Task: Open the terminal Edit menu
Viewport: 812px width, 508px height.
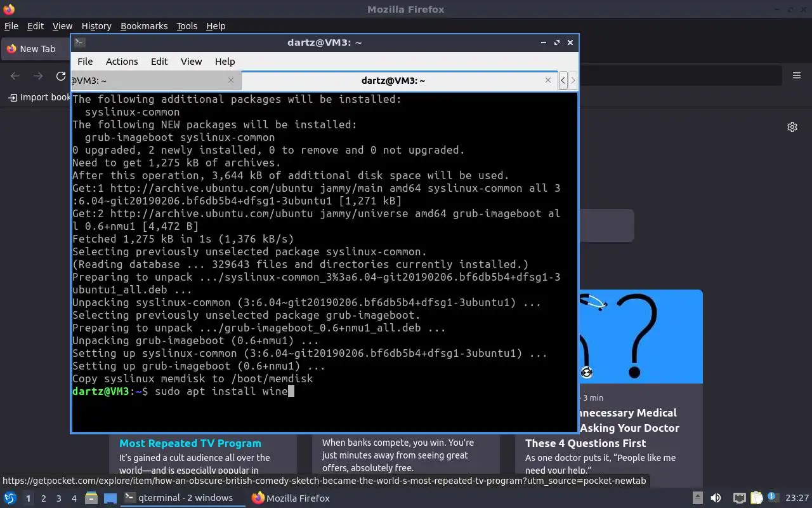Action: (159, 62)
